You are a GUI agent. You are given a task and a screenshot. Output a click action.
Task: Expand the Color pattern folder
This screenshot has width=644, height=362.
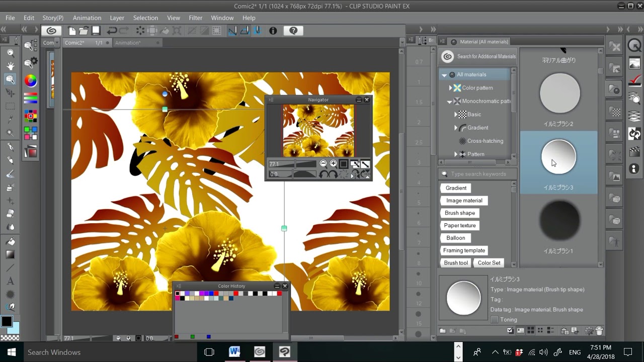tap(451, 88)
